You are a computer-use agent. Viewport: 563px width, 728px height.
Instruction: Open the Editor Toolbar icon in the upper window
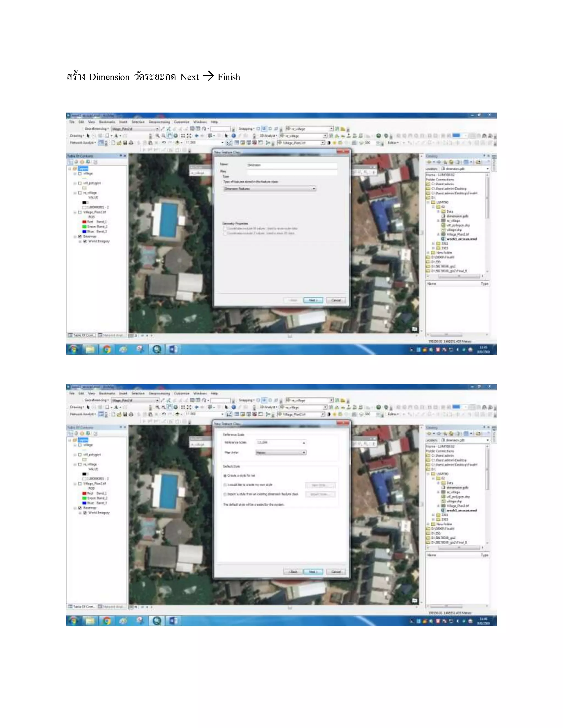coord(229,143)
